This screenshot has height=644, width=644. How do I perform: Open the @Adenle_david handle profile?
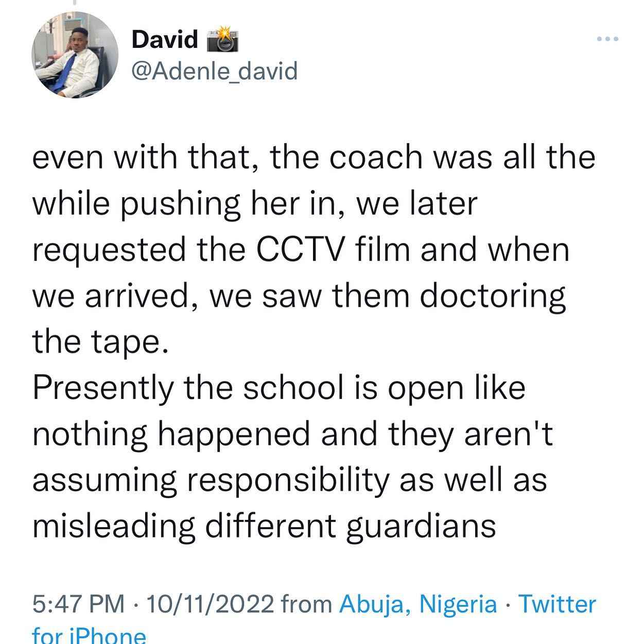coord(215,71)
